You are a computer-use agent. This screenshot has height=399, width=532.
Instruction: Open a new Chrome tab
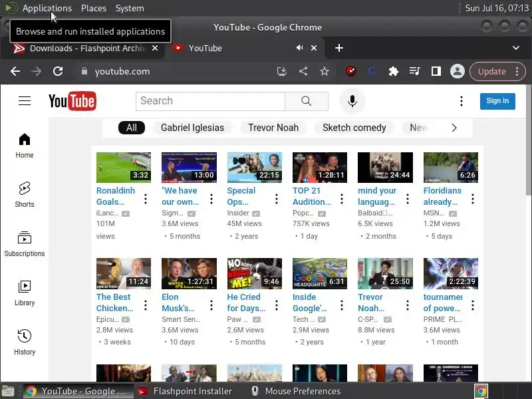coord(338,48)
